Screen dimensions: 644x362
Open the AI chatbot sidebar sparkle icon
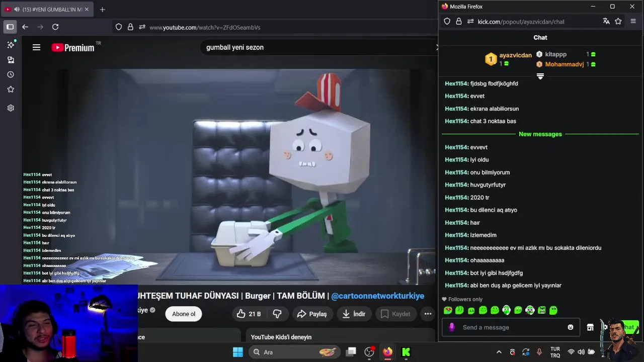click(11, 45)
